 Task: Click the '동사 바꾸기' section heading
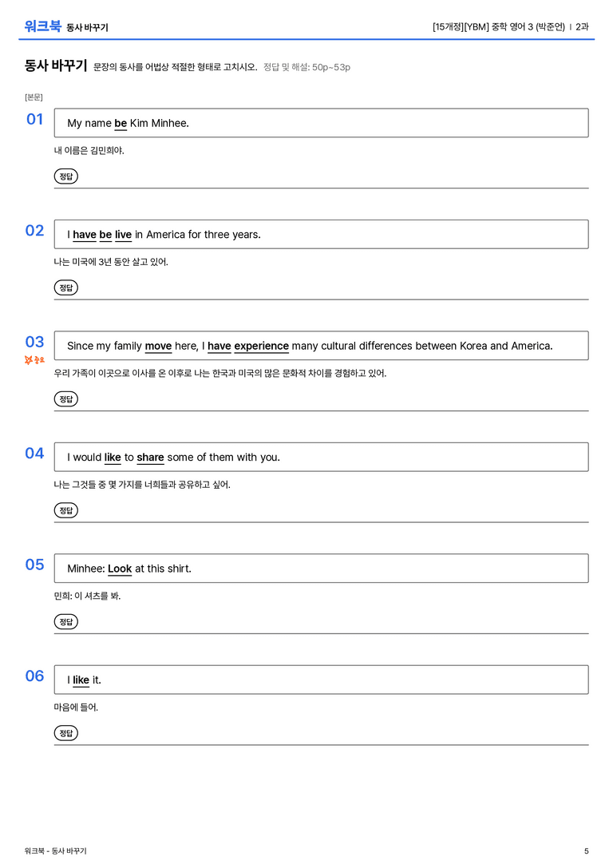pyautogui.click(x=56, y=65)
